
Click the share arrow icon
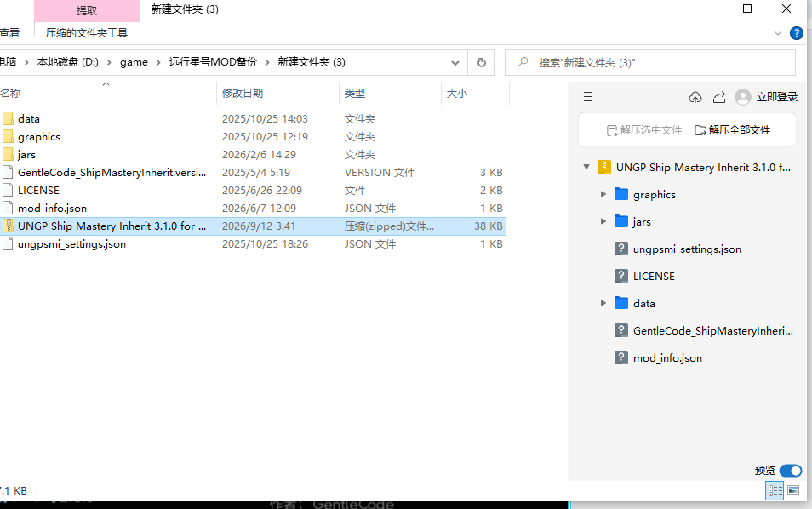(719, 97)
